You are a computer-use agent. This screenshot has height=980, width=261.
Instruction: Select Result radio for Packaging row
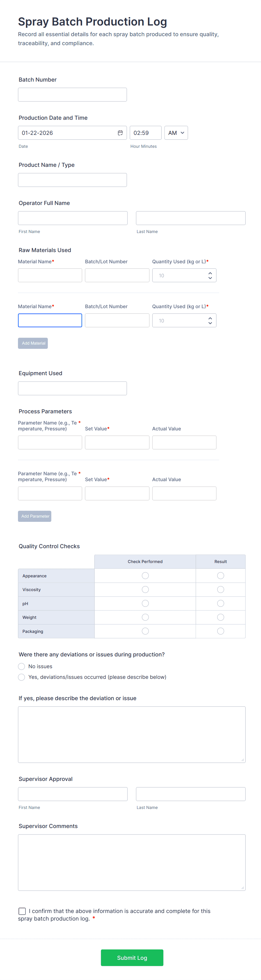221,631
